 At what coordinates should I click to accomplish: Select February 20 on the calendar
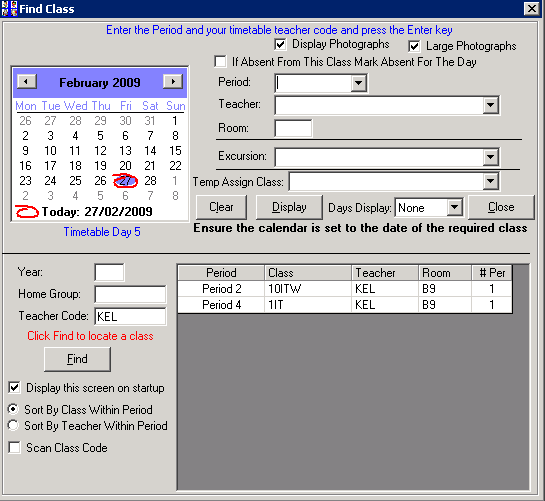click(125, 165)
